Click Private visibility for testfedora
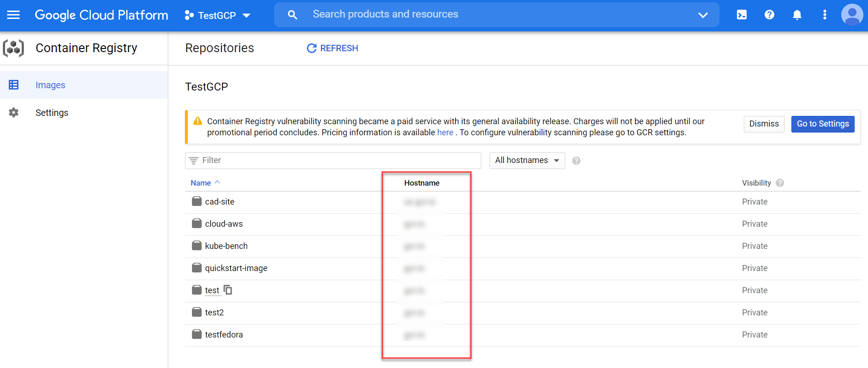Screen dimensions: 868x368 (754, 335)
